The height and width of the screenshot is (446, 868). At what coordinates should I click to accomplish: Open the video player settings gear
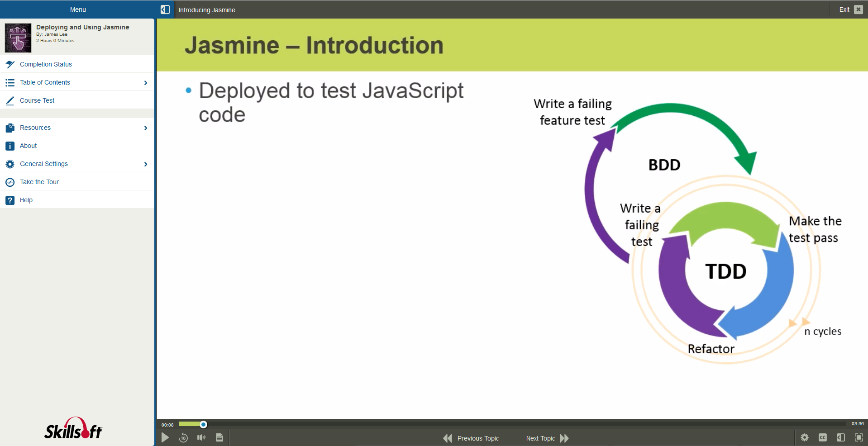(x=805, y=437)
